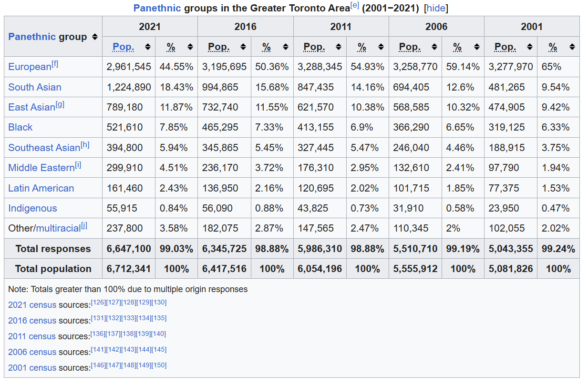The height and width of the screenshot is (385, 588).
Task: Select Black 2011 value 413,155
Action: (x=316, y=127)
